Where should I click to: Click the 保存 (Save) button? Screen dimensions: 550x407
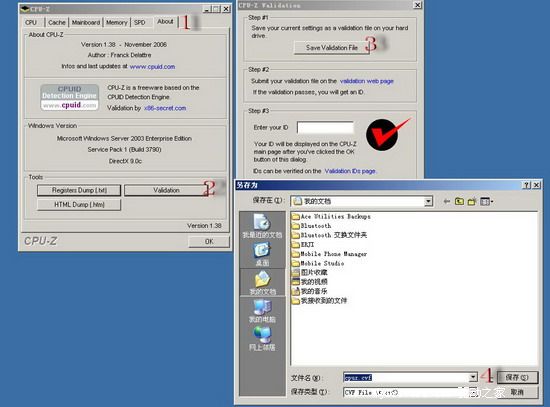[x=517, y=378]
